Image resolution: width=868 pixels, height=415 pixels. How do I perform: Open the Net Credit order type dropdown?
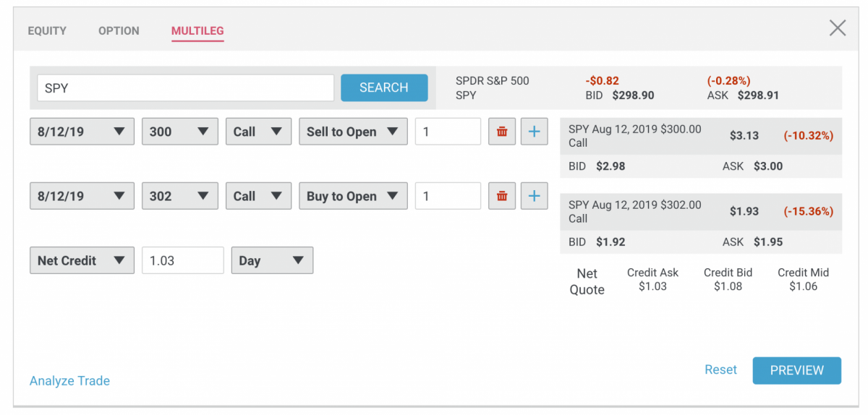click(82, 260)
